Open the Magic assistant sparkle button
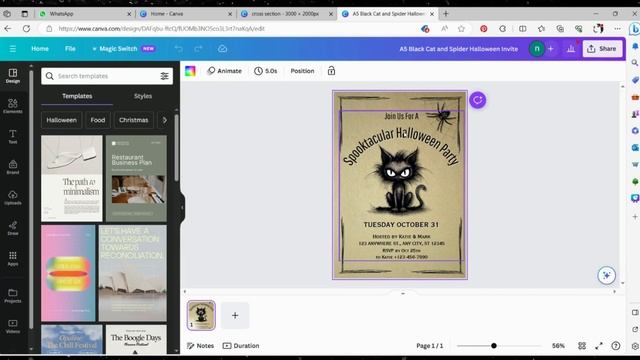This screenshot has height=360, width=640. coord(607,275)
